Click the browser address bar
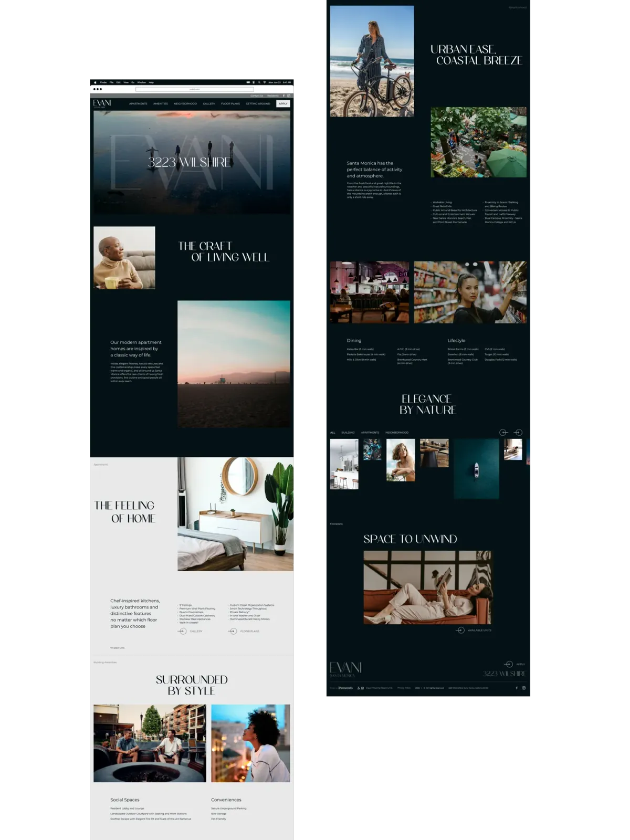630x840 pixels. coord(195,89)
